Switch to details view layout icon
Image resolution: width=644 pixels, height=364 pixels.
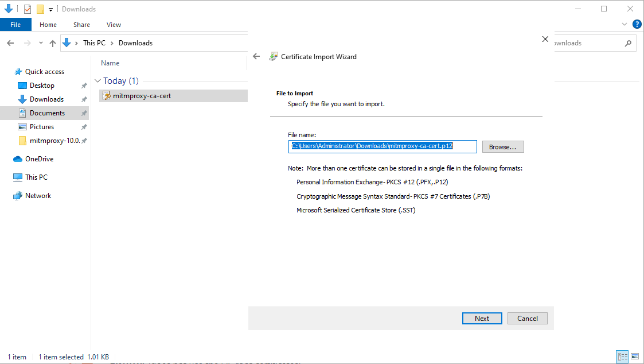point(623,357)
